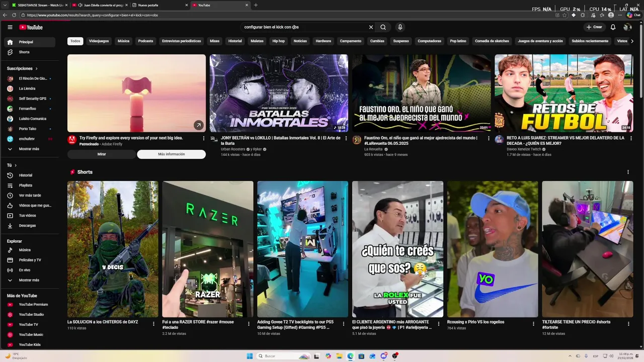This screenshot has width=644, height=362.
Task: Click the YouTube logo
Action: point(31,27)
